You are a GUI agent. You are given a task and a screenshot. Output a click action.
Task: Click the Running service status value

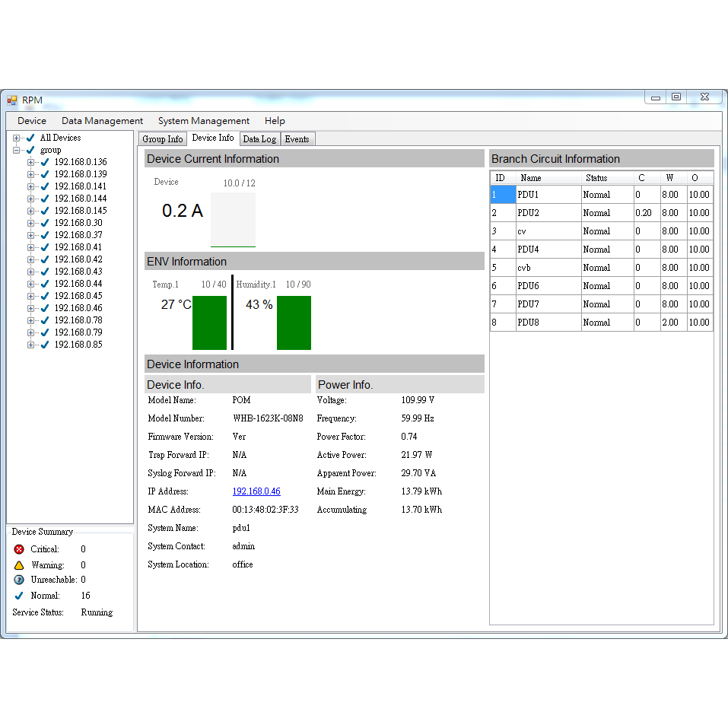click(97, 613)
